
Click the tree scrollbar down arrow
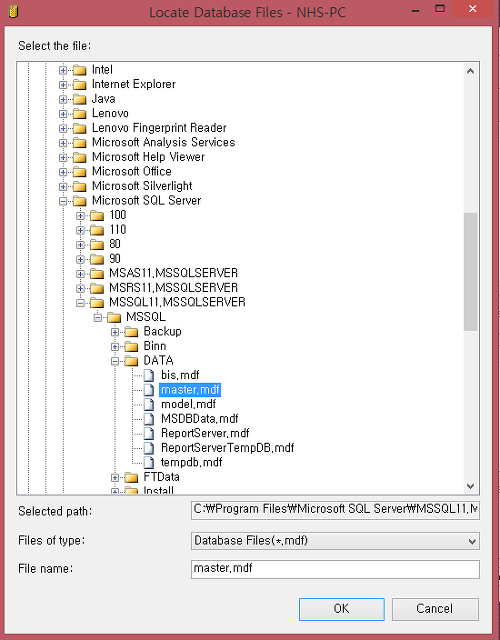pyautogui.click(x=470, y=486)
